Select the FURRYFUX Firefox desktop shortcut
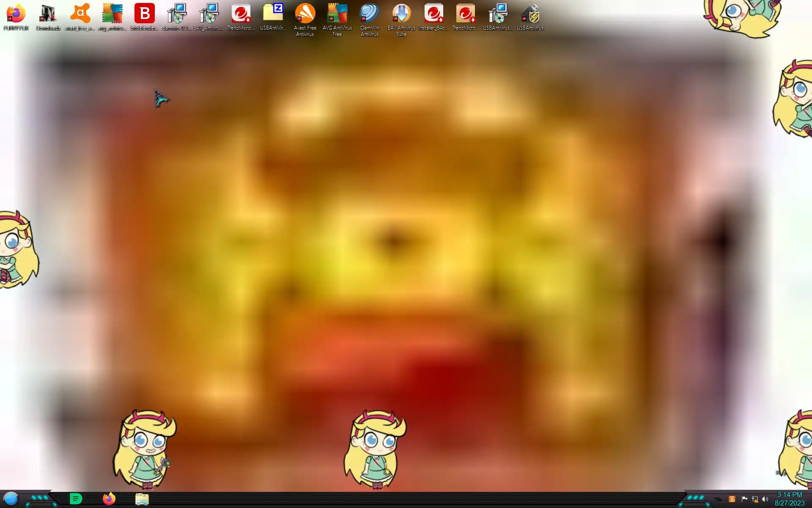 click(16, 15)
